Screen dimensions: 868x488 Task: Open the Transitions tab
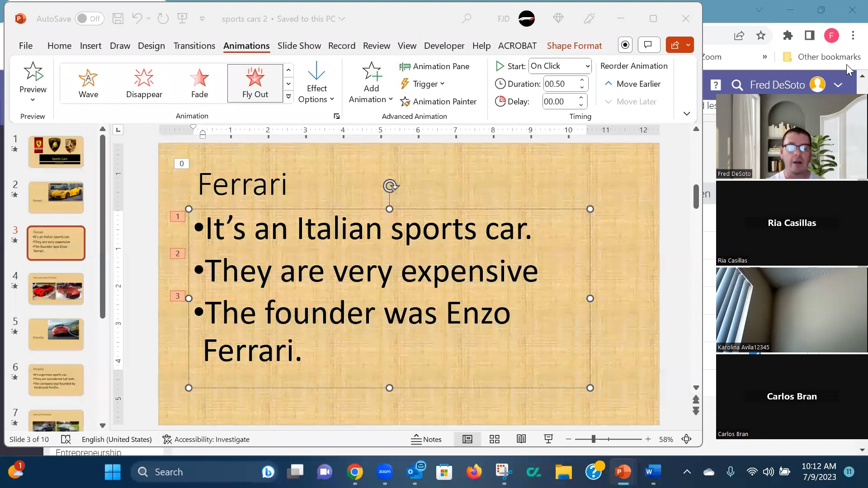point(194,46)
